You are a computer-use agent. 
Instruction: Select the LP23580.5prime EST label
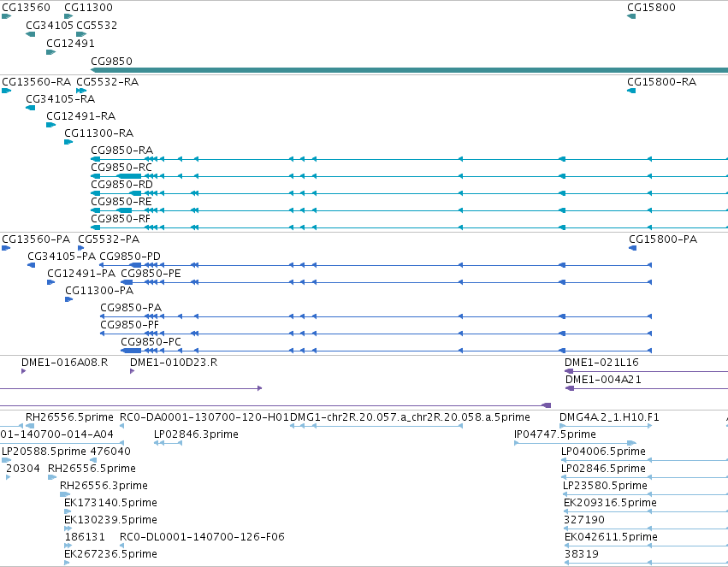pyautogui.click(x=605, y=486)
